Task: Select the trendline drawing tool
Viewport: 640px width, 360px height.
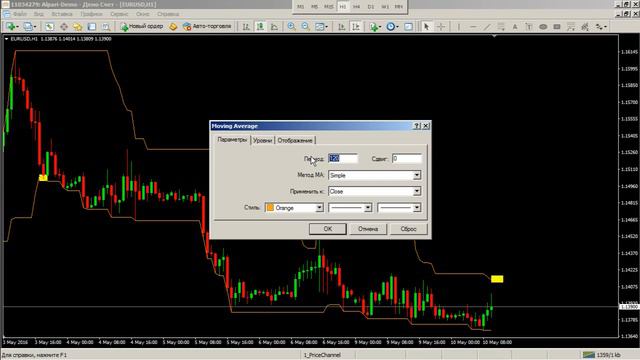Action: pyautogui.click(x=487, y=27)
